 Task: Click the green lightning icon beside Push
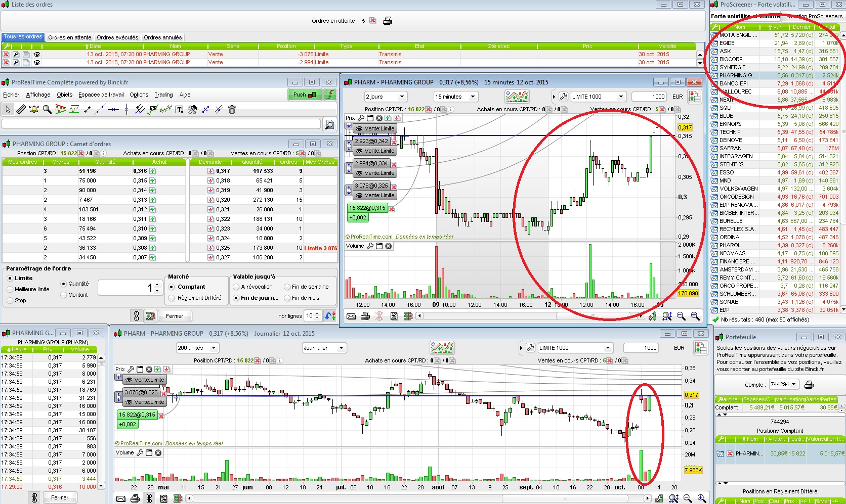(x=330, y=95)
